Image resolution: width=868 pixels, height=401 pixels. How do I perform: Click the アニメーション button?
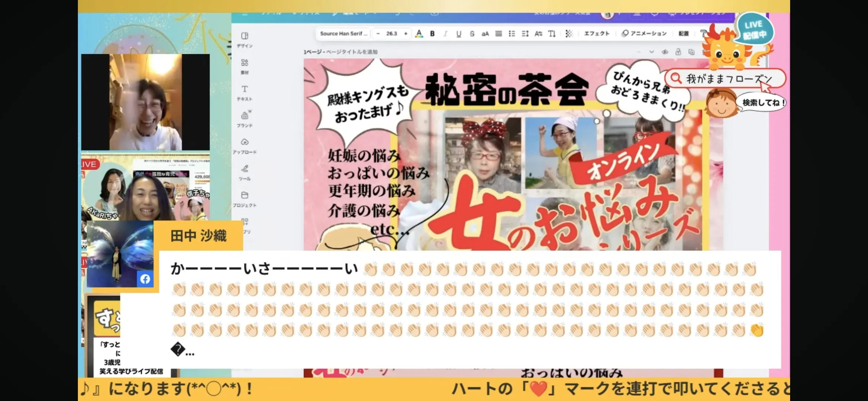644,33
